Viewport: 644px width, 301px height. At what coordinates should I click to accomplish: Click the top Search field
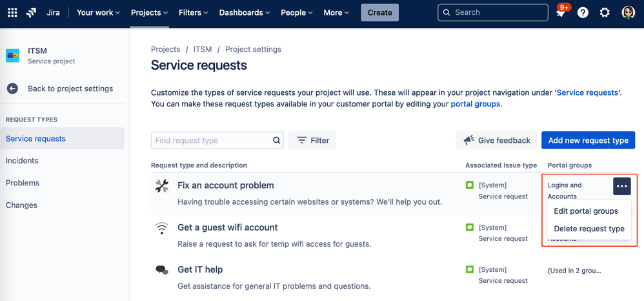click(493, 12)
